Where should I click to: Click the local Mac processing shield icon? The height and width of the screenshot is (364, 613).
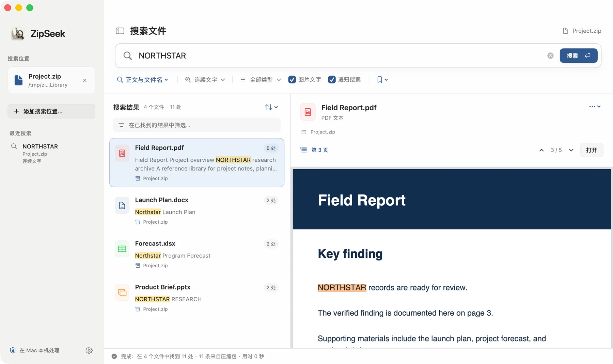tap(13, 350)
